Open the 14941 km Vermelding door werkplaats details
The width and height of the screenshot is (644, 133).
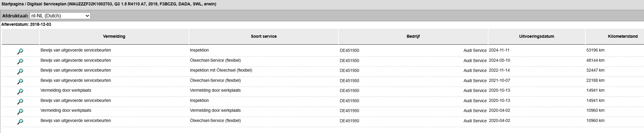20,92
